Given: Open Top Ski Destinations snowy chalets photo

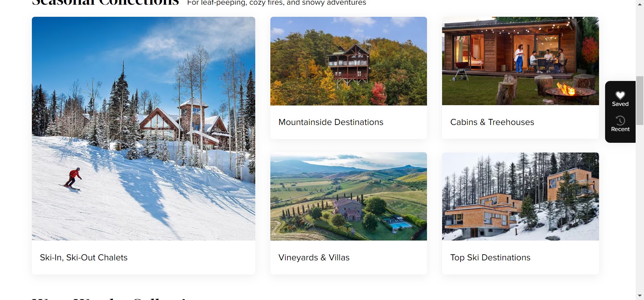Looking at the screenshot, I should coord(520,197).
